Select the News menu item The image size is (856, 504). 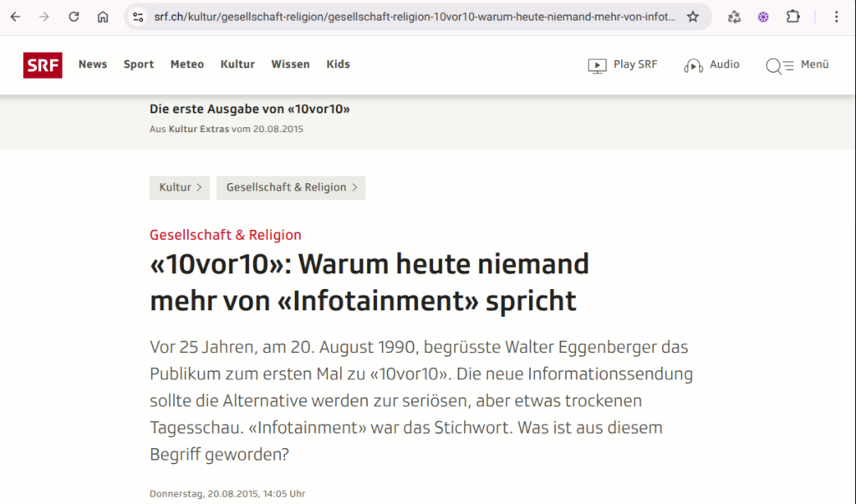[x=93, y=64]
